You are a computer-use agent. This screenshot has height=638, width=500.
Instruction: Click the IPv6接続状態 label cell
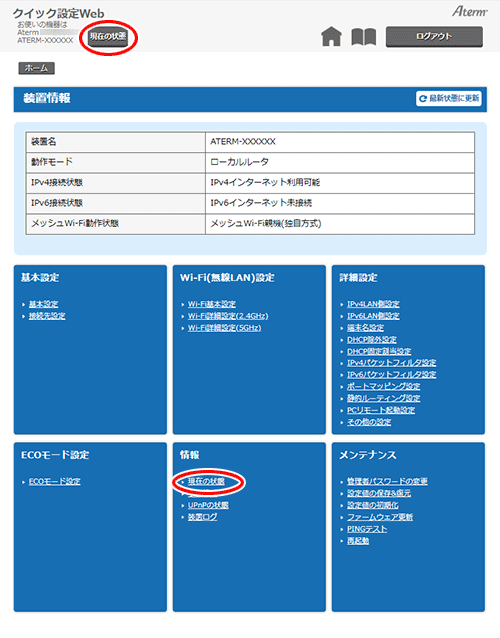116,203
